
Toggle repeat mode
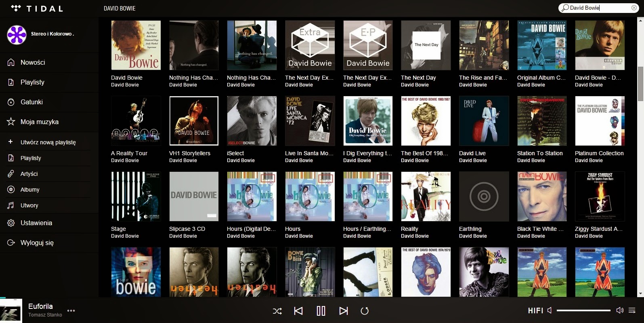click(365, 311)
